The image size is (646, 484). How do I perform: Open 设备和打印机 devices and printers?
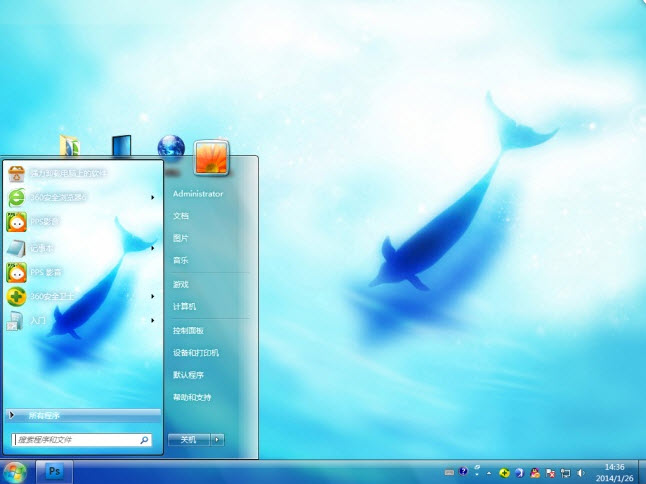pyautogui.click(x=196, y=353)
